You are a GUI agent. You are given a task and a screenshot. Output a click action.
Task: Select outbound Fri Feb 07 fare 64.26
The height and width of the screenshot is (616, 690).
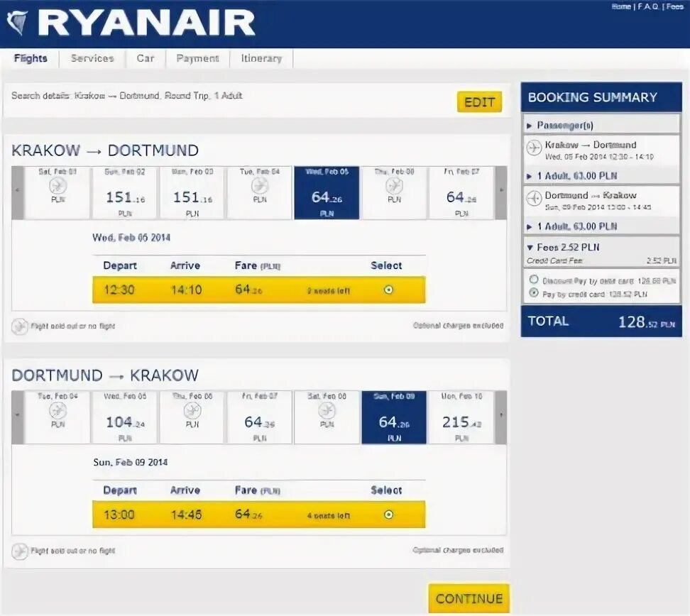click(x=461, y=193)
